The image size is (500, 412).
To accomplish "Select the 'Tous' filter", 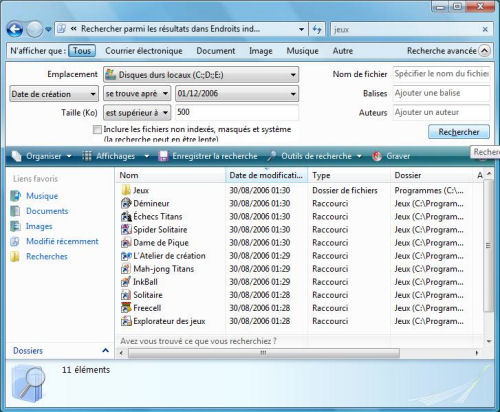I will [x=82, y=51].
